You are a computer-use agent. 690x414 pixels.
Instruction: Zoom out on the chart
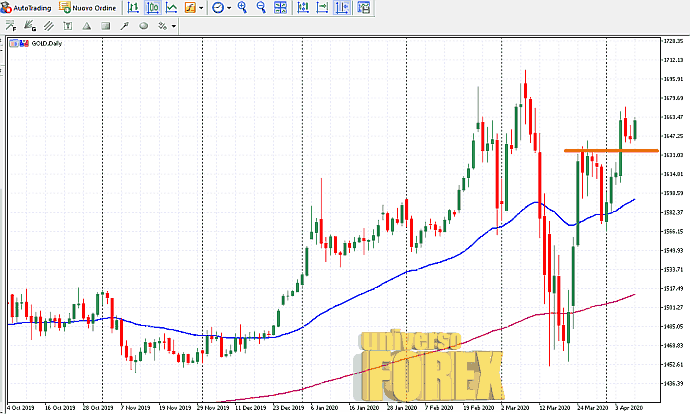[262, 7]
